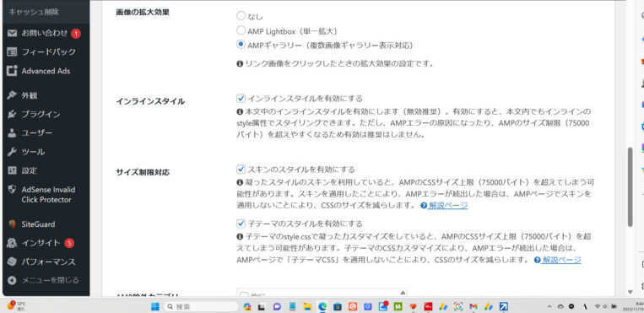This screenshot has width=644, height=313.
Task: Click the フィードバック form icon in sidebar
Action: tap(12, 52)
